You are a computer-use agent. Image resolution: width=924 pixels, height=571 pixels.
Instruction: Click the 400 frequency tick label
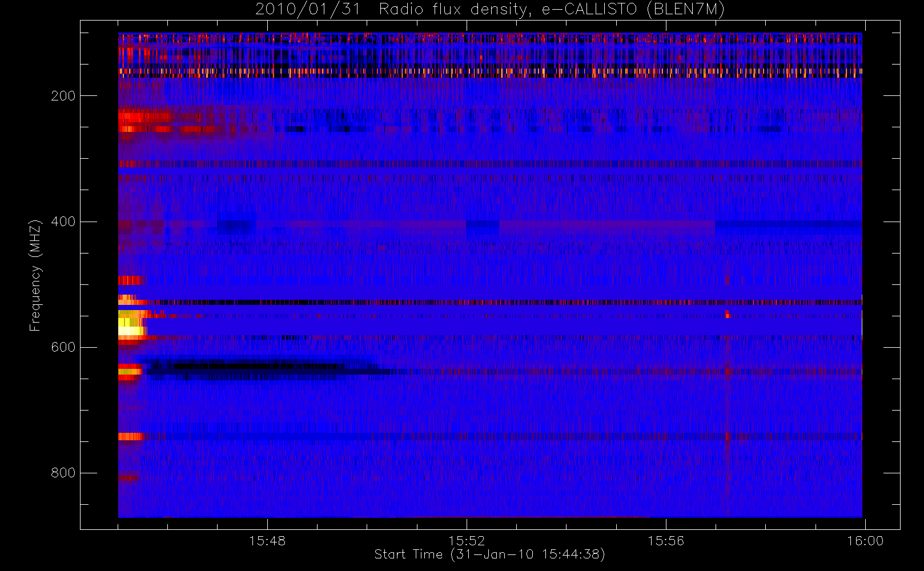coord(63,222)
